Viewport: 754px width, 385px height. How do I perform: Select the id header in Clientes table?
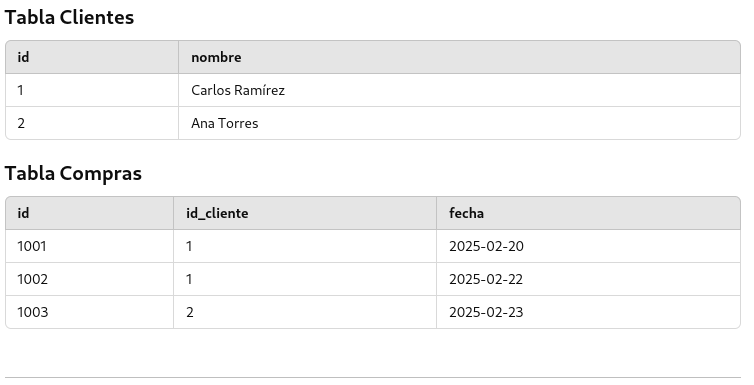coord(92,57)
